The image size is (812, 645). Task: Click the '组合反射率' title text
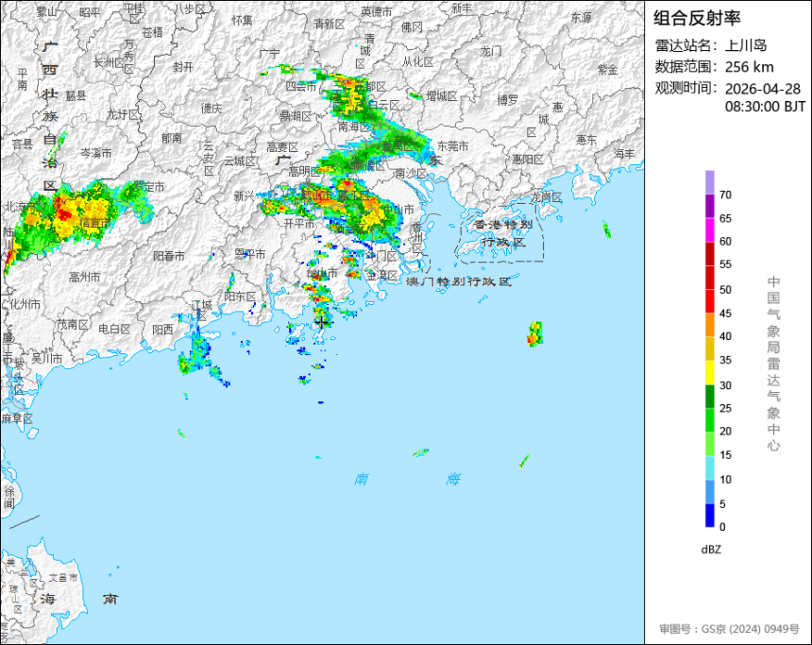coord(697,19)
